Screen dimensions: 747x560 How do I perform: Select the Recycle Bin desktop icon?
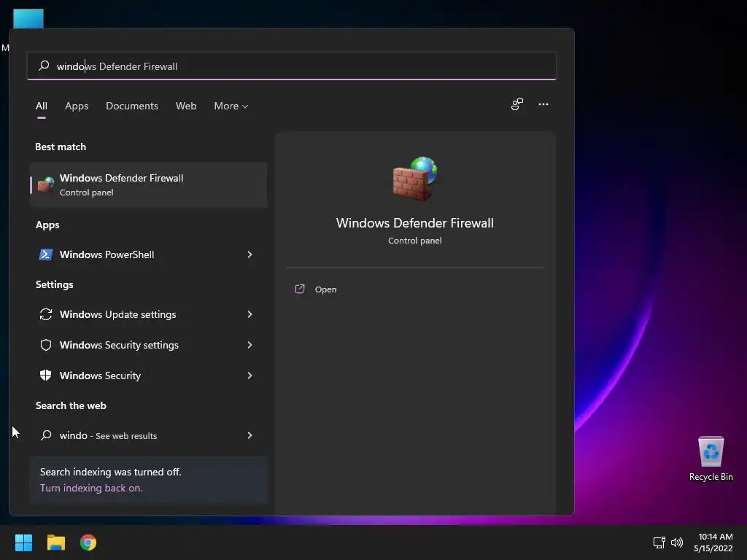[x=711, y=459]
